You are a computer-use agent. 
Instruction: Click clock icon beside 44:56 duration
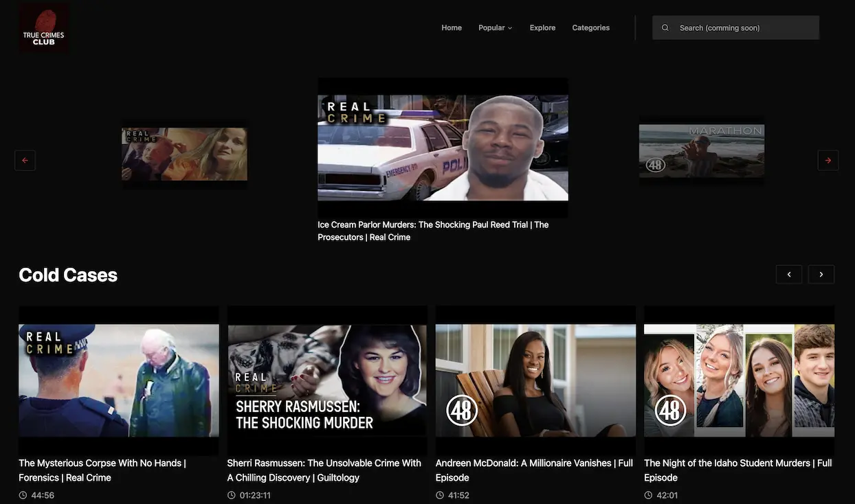(23, 495)
